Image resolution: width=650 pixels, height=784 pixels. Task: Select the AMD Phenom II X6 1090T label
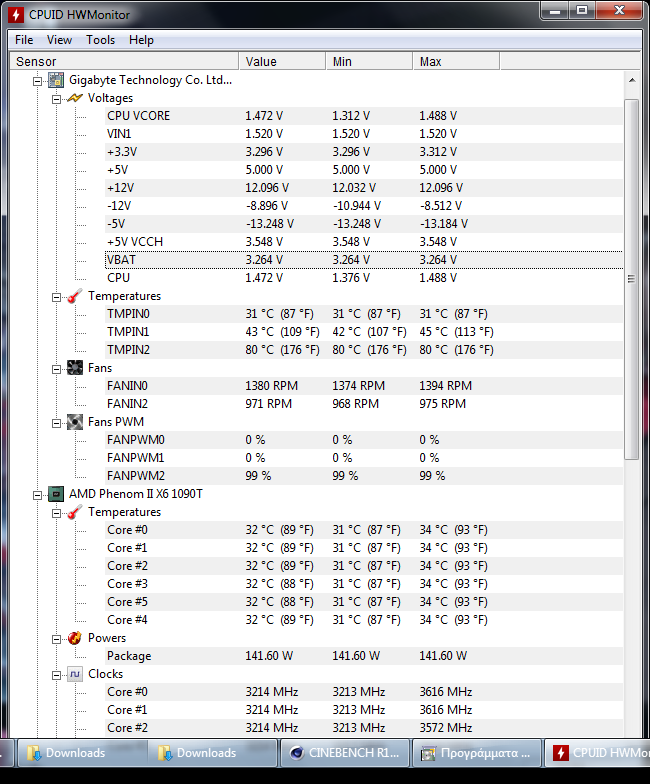pos(136,494)
